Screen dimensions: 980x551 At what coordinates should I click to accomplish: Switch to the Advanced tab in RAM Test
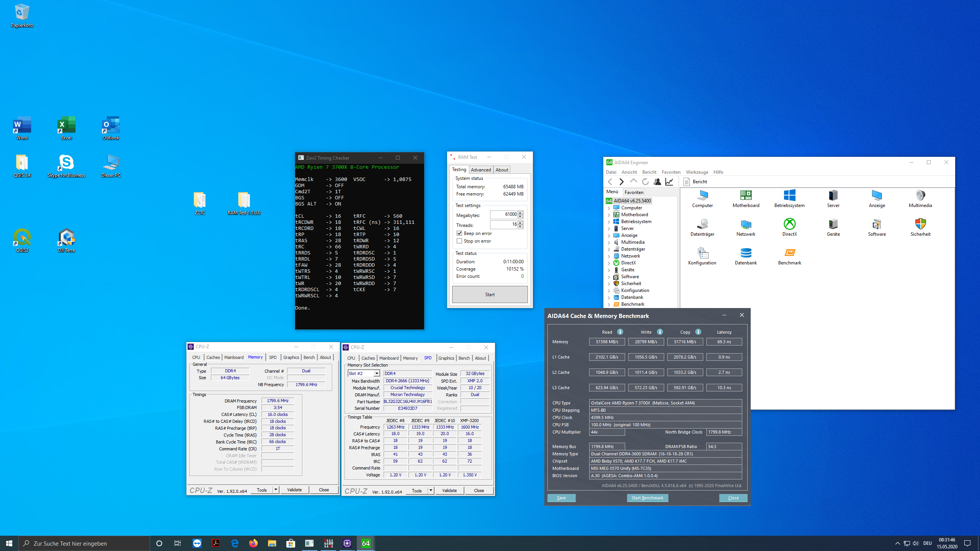pos(481,170)
